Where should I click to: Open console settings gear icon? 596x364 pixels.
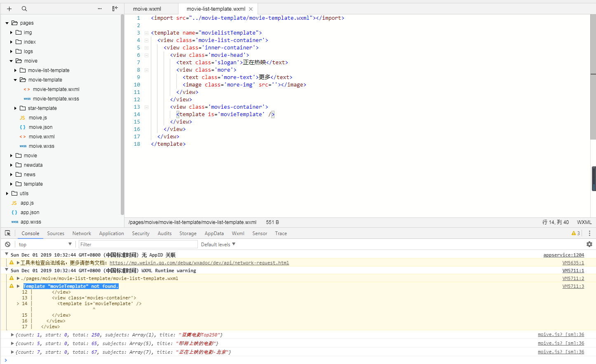(589, 244)
